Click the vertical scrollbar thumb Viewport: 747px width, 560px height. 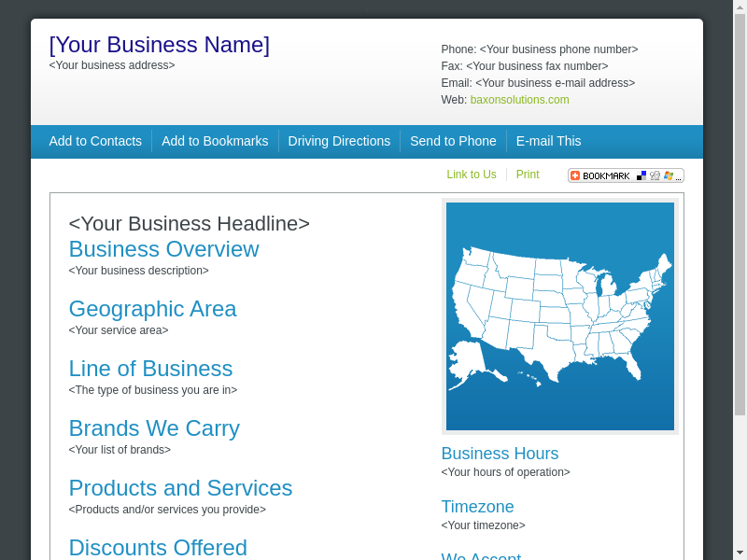coord(740,215)
